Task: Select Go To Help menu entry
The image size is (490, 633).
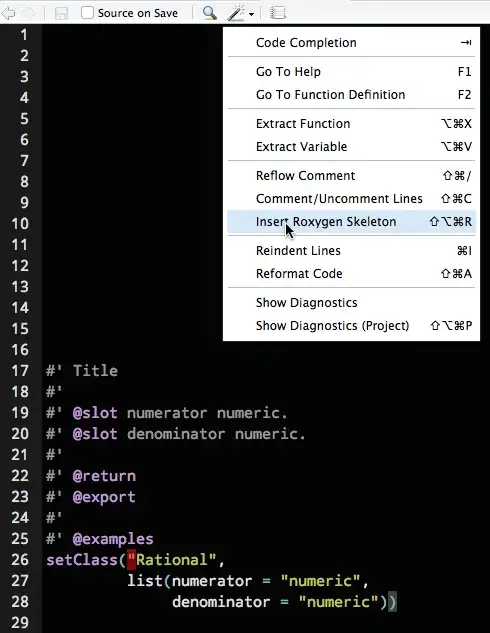Action: click(351, 71)
